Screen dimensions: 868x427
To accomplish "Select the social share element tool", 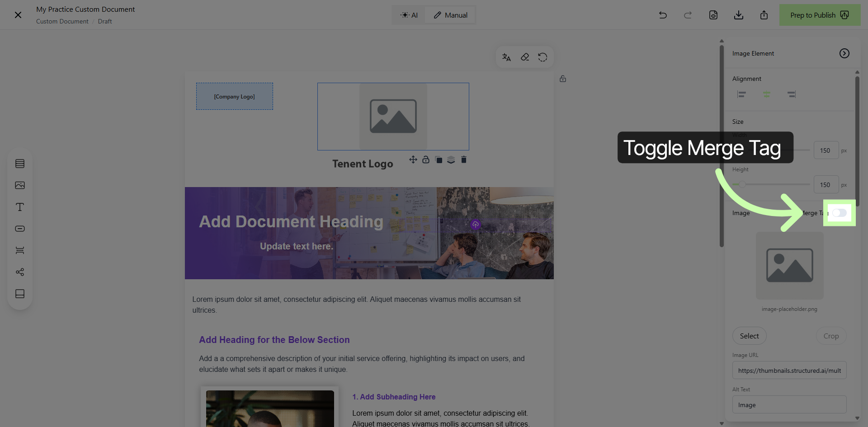I will click(x=20, y=272).
